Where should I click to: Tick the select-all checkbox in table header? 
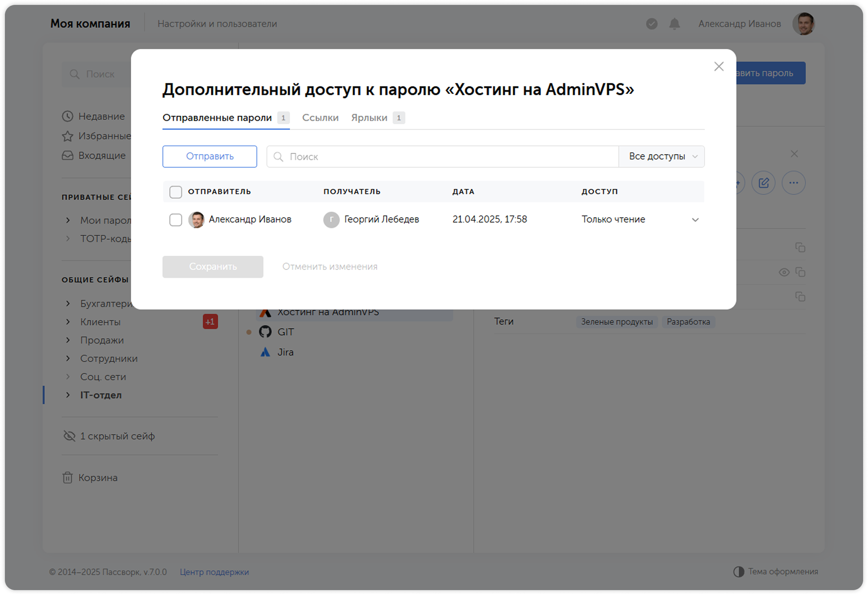[176, 192]
